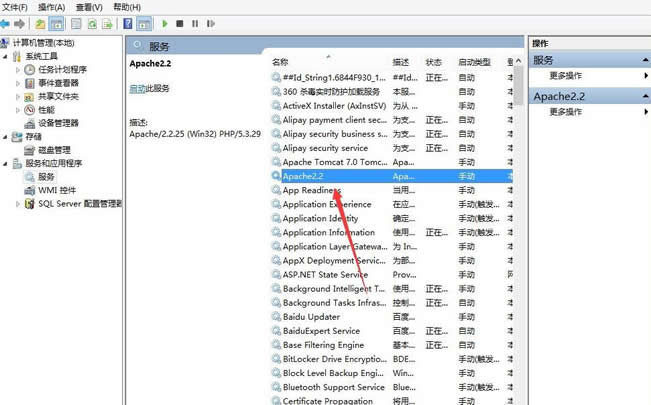Open the 帮助(H) menu
The width and height of the screenshot is (651, 405).
click(x=127, y=7)
